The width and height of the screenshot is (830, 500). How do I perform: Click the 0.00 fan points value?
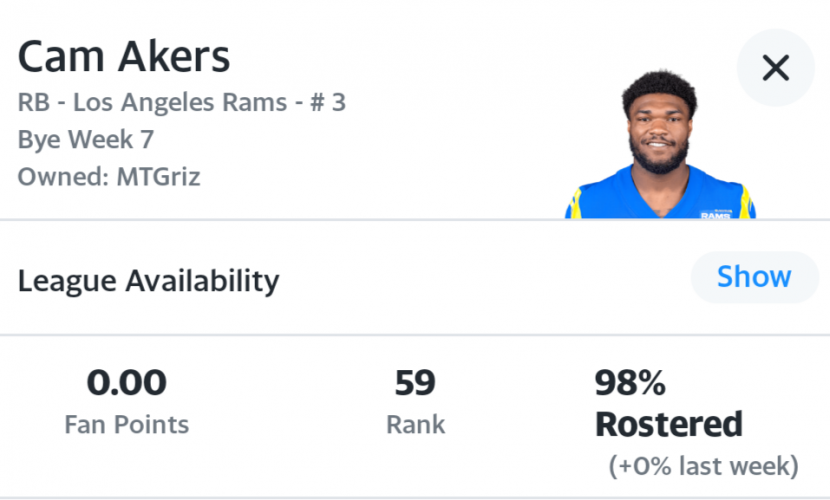[127, 382]
